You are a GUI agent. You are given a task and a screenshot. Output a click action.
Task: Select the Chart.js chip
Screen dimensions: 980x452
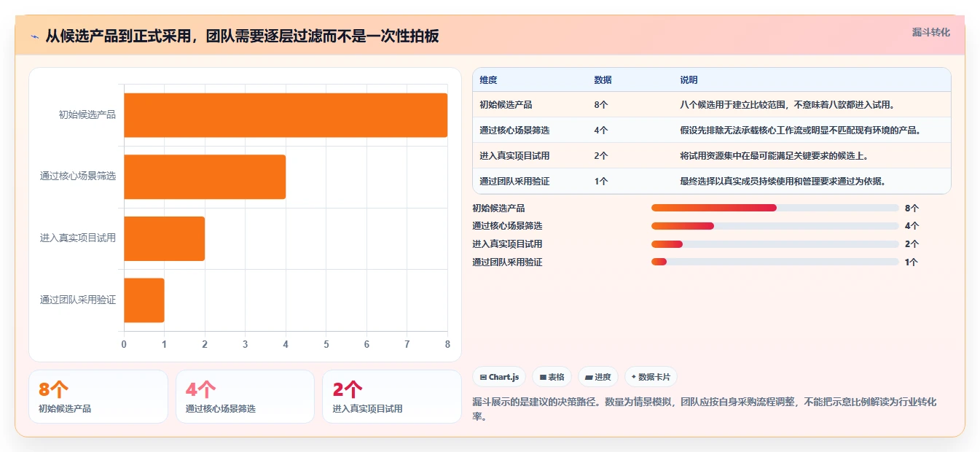500,377
